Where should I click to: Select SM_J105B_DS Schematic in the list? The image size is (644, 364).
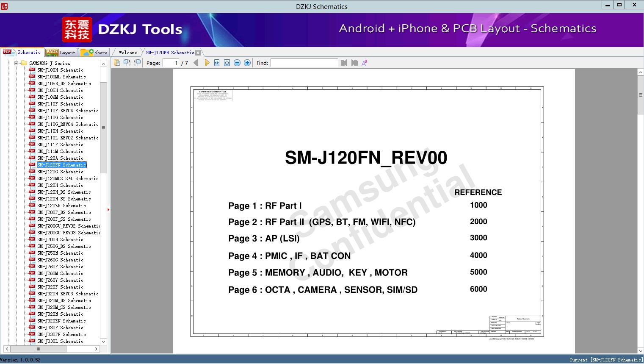(64, 83)
